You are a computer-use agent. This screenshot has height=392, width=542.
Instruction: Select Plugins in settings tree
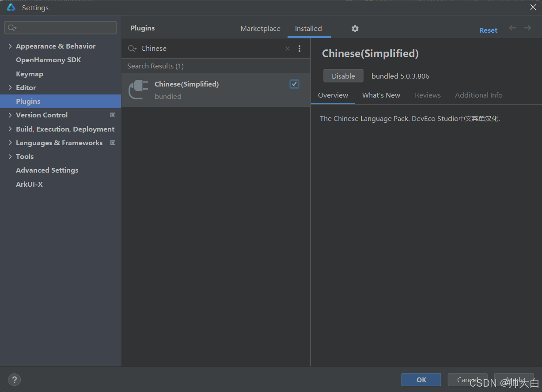pos(61,101)
